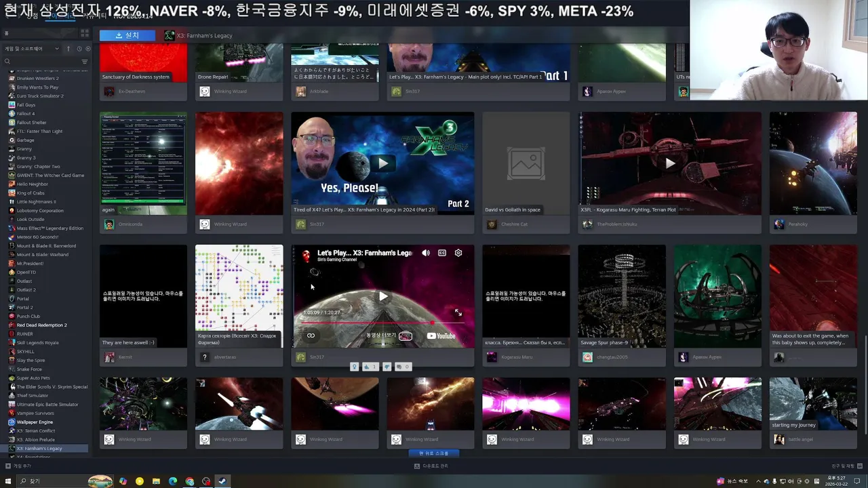868x488 pixels.
Task: Open the Windows notification center icon
Action: pos(857,481)
